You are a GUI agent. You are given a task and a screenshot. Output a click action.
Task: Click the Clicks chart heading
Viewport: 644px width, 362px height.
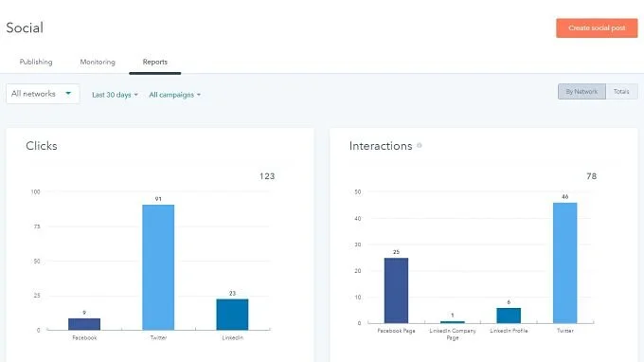point(42,146)
